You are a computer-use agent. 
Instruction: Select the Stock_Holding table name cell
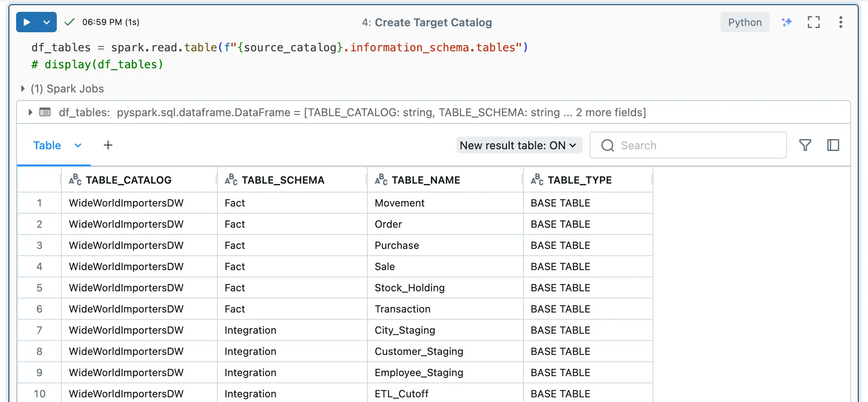click(x=409, y=288)
